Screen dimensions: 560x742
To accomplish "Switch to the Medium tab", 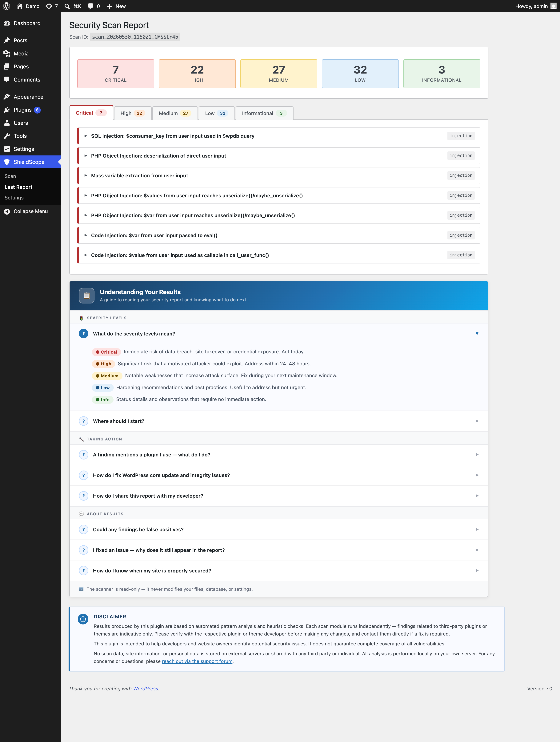I will [175, 113].
